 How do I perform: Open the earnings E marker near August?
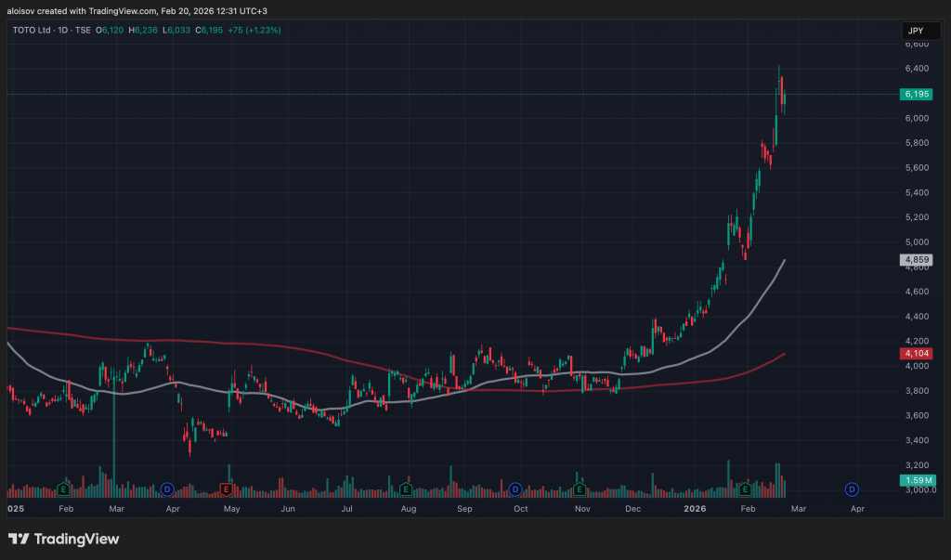pos(406,488)
